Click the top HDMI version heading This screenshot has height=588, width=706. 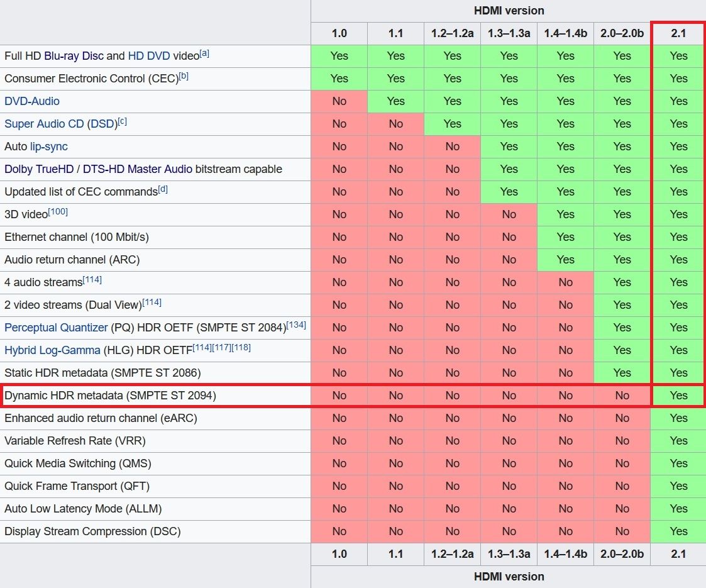pos(509,11)
